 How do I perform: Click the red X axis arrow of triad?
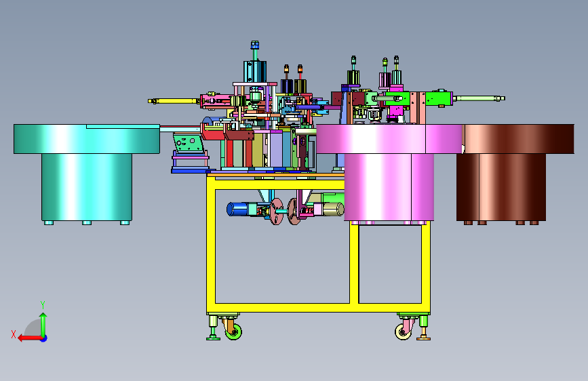(x=31, y=338)
